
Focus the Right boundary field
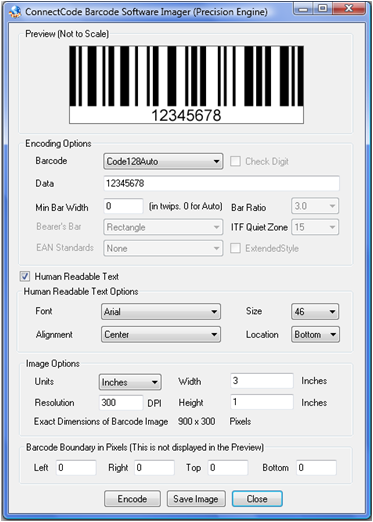click(154, 468)
